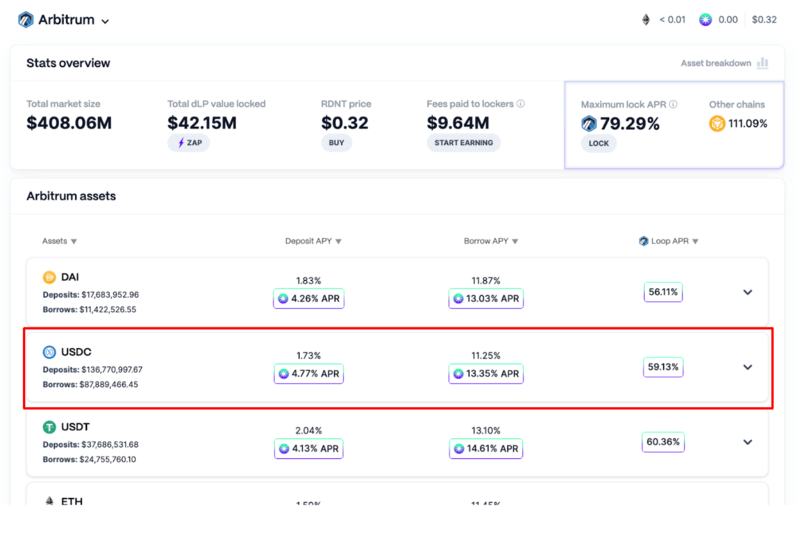Click USDC borrow 13.35% APR badge
This screenshot has height=538, width=800.
(x=486, y=374)
